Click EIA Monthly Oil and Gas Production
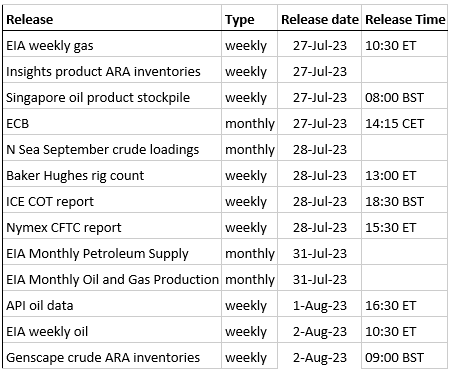This screenshot has width=451, height=373. tap(112, 279)
